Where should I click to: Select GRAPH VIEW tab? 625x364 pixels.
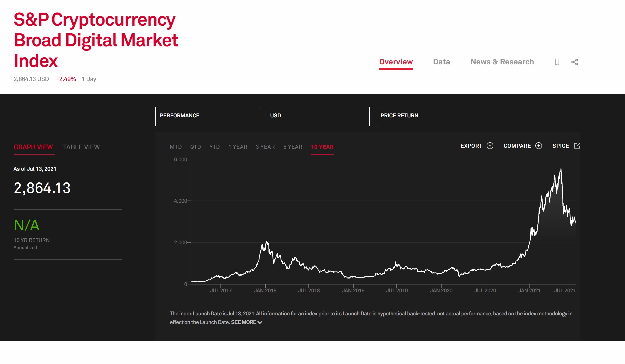point(33,147)
